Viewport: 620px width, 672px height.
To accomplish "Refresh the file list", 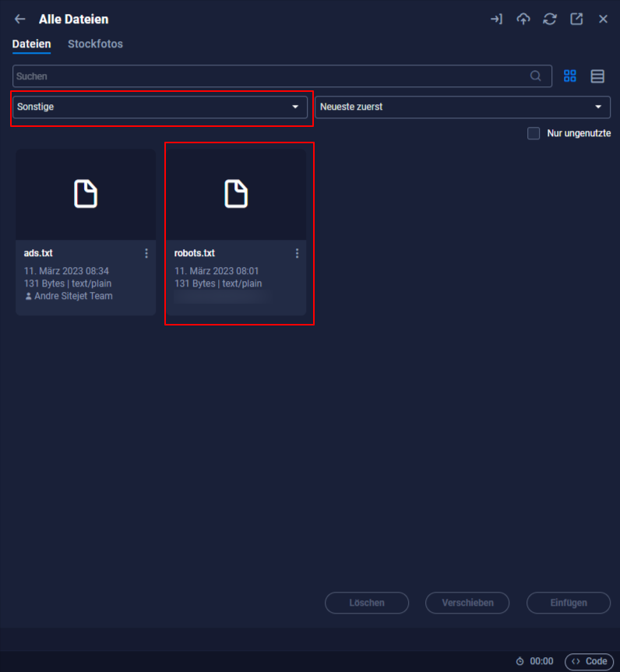I will click(550, 19).
